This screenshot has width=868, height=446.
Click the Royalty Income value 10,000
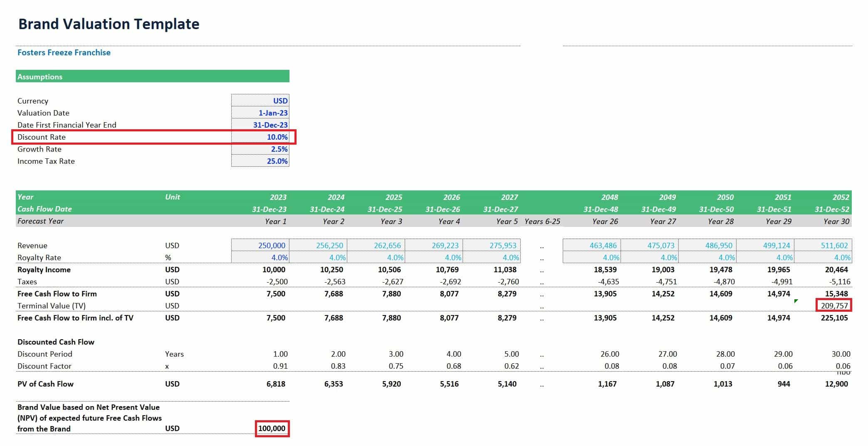tap(274, 269)
